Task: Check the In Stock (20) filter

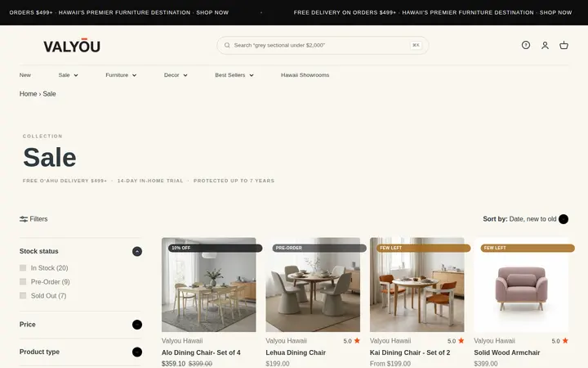Action: [x=23, y=267]
